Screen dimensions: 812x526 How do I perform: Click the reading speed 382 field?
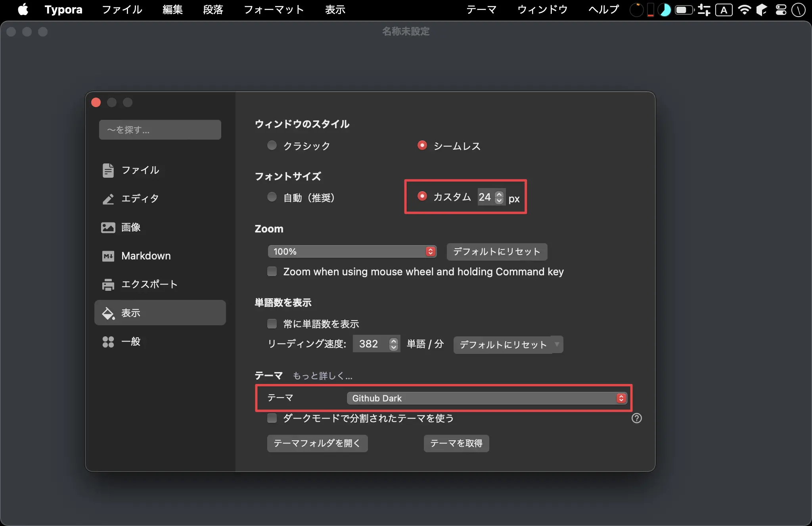371,344
